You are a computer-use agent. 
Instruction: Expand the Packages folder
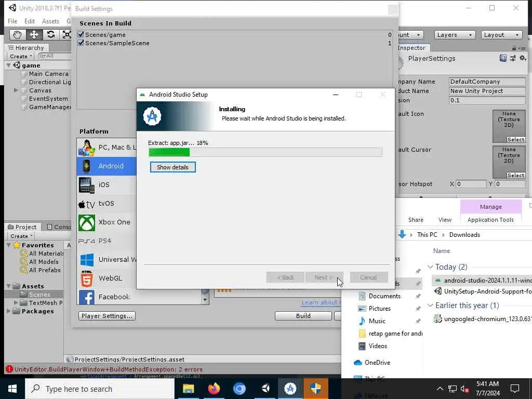8,311
